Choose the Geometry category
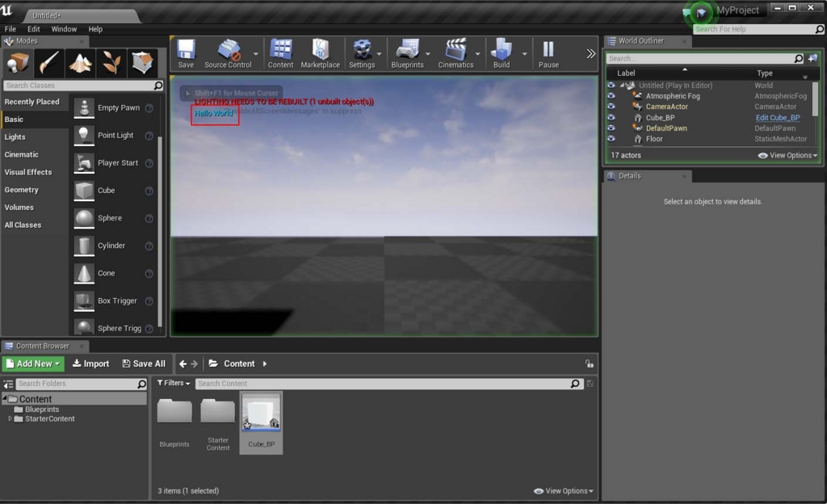827x504 pixels. click(x=22, y=190)
